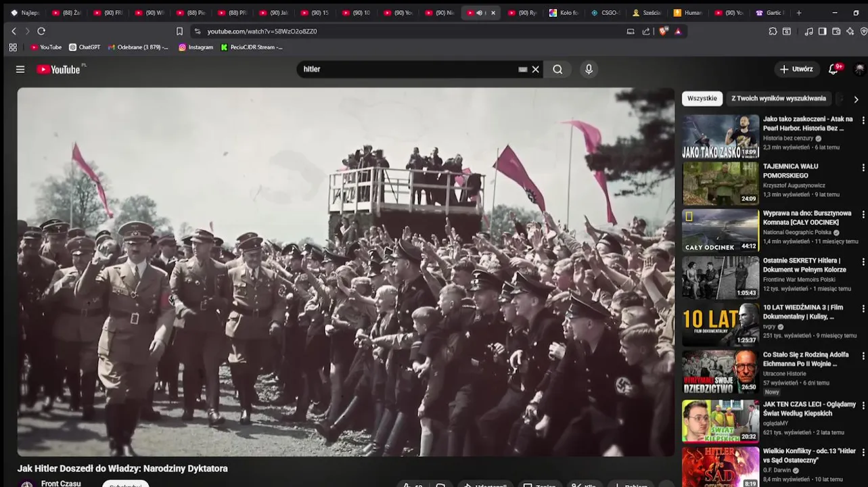Open the Odebrane (3 879) Gmail bookmark
This screenshot has height=487, width=868.
(x=138, y=47)
